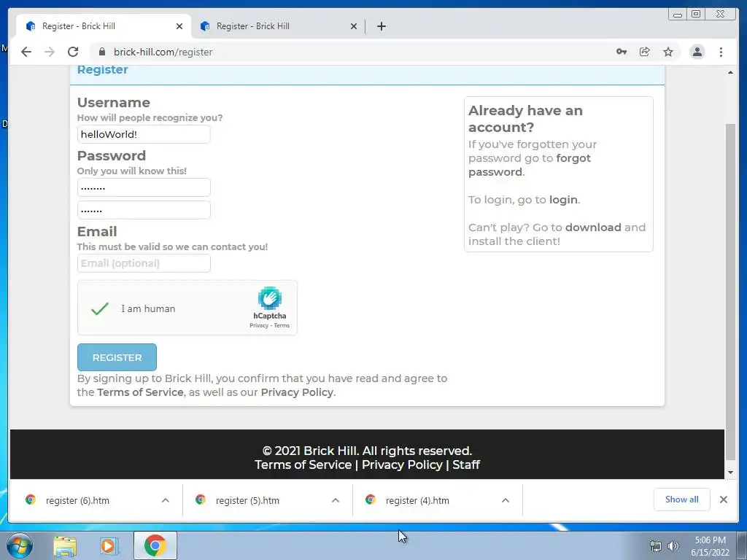Open saved passwords key icon
This screenshot has width=747, height=560.
(x=622, y=52)
